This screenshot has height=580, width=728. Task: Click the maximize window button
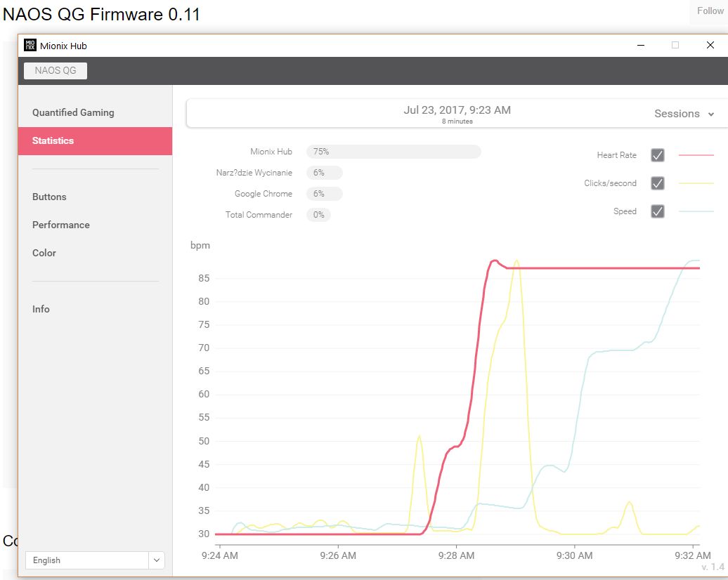675,45
